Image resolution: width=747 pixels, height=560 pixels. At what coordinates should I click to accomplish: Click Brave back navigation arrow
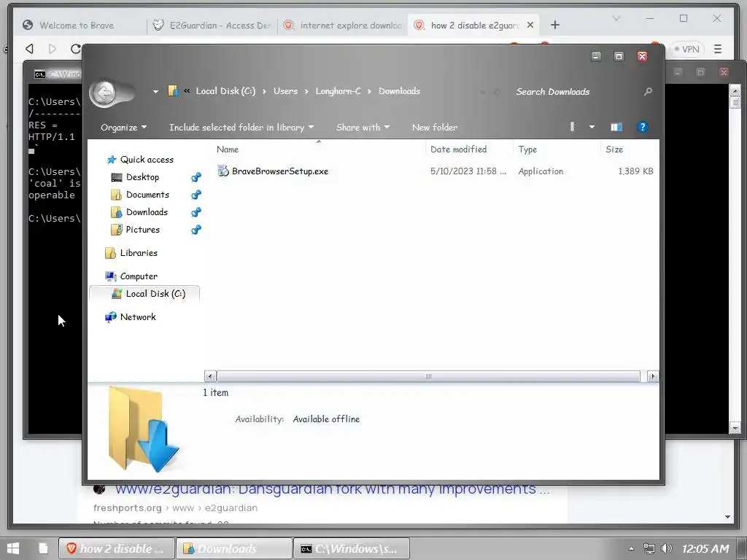pos(29,49)
